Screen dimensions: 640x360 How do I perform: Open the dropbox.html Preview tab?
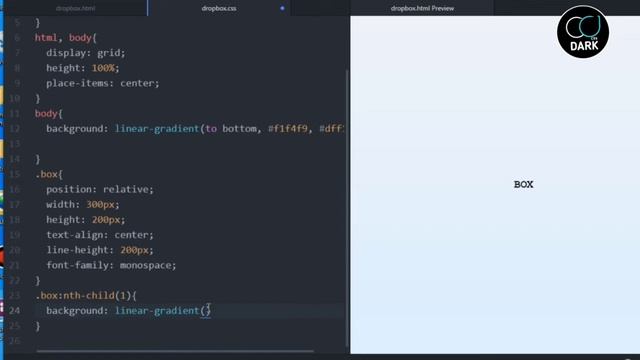(x=422, y=8)
